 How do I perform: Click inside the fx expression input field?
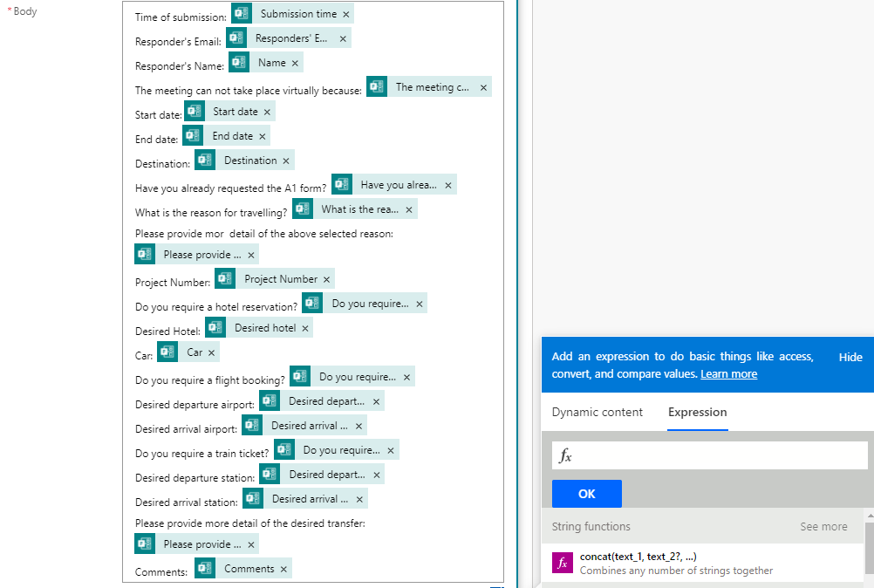[709, 455]
